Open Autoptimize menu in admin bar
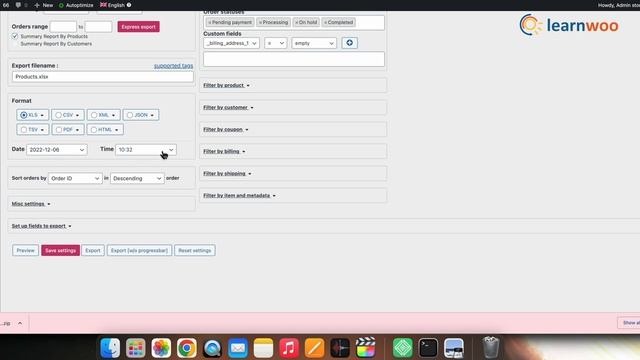Viewport: 640px width, 360px height. pos(76,5)
